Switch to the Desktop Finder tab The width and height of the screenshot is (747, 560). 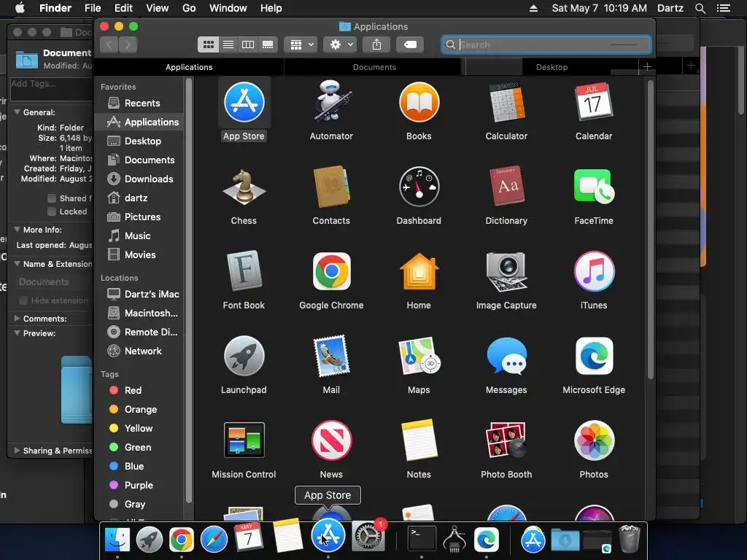551,67
